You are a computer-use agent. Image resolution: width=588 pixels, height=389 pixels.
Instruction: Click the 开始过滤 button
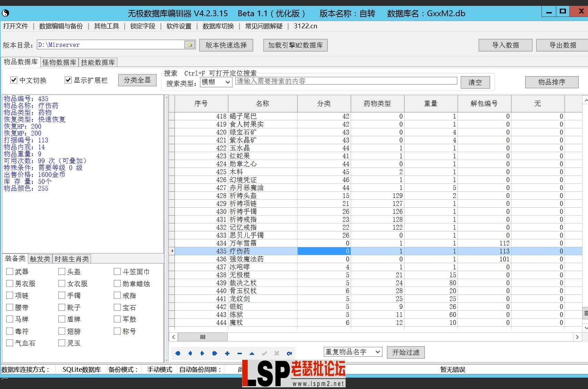click(x=406, y=352)
